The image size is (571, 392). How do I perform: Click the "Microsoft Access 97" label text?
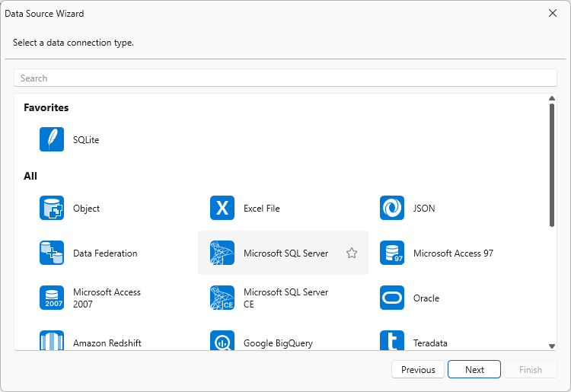click(454, 253)
